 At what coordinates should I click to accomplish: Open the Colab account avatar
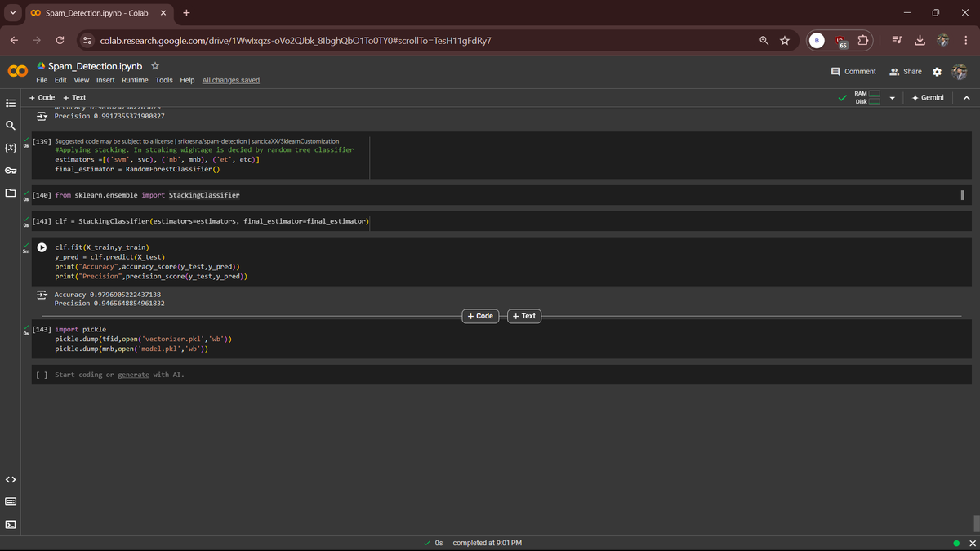[x=960, y=72]
